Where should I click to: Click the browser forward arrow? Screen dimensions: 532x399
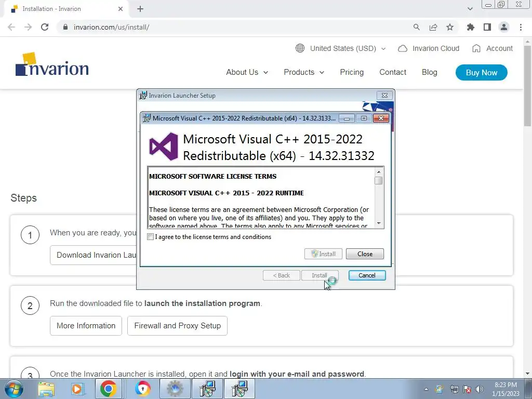28,27
